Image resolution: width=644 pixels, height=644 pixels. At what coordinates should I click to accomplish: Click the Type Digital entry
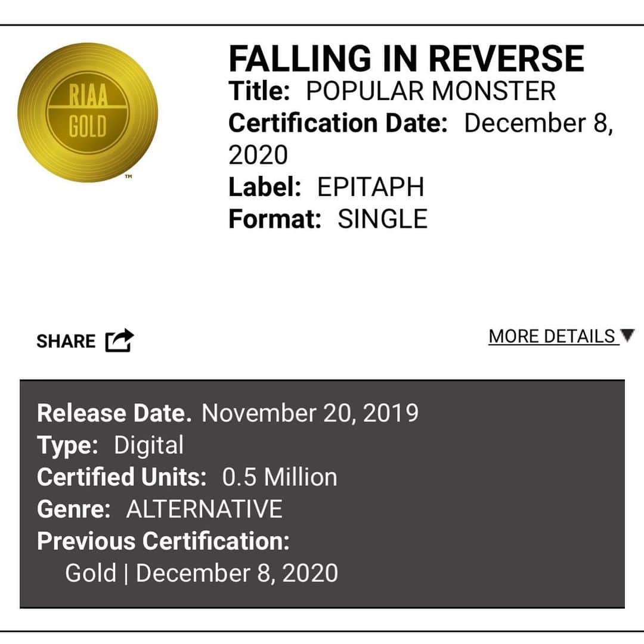point(110,445)
